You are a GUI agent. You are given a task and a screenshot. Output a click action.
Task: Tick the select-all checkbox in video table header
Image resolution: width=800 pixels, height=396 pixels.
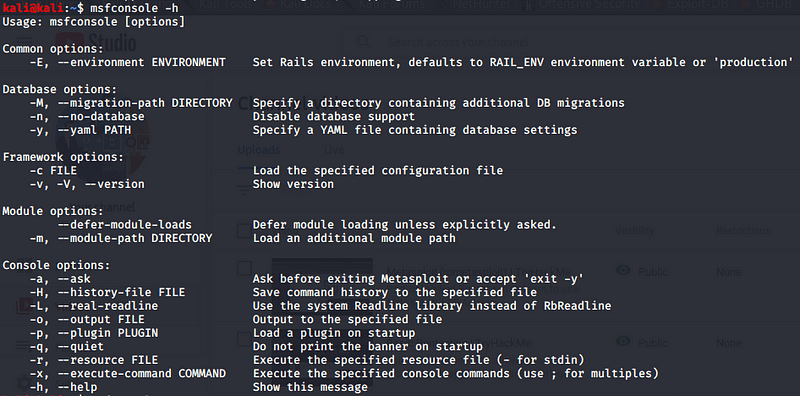[245, 230]
